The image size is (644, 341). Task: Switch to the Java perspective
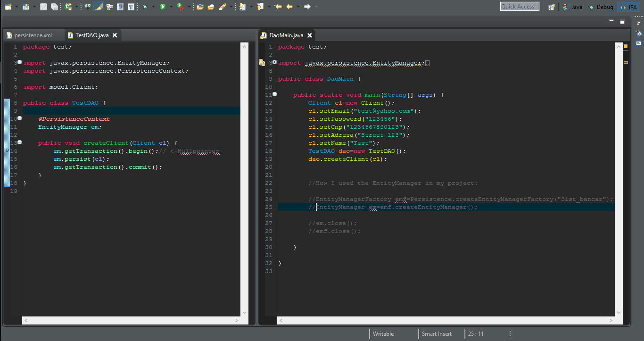572,7
